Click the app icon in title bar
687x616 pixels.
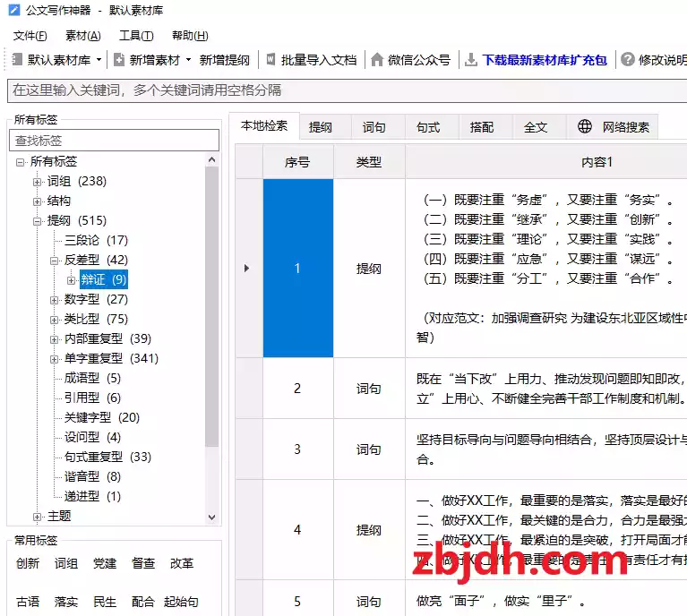tap(14, 12)
